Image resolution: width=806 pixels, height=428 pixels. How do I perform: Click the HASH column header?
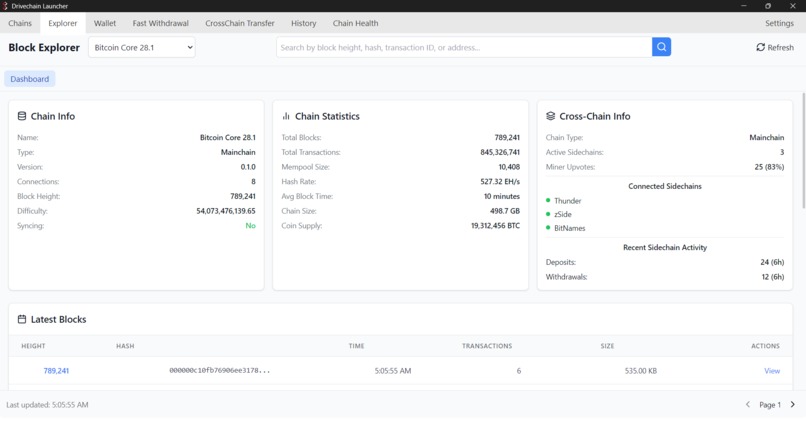pyautogui.click(x=125, y=346)
